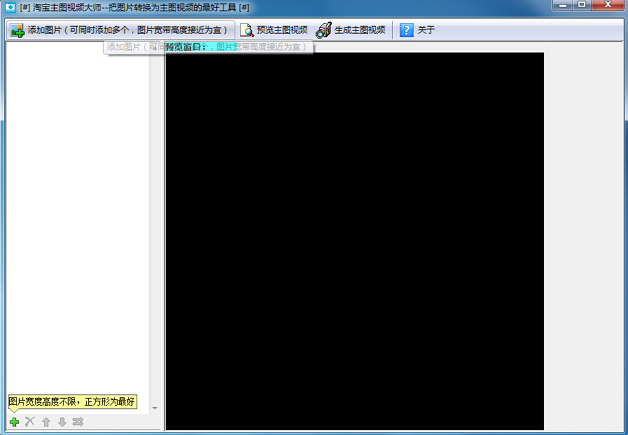The height and width of the screenshot is (435, 628).
Task: Click the 添加图片 toolbar button
Action: [120, 30]
